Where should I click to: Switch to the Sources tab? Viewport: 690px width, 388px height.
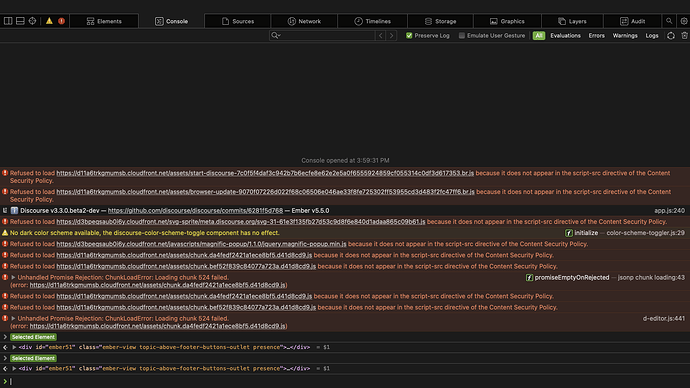[x=238, y=21]
